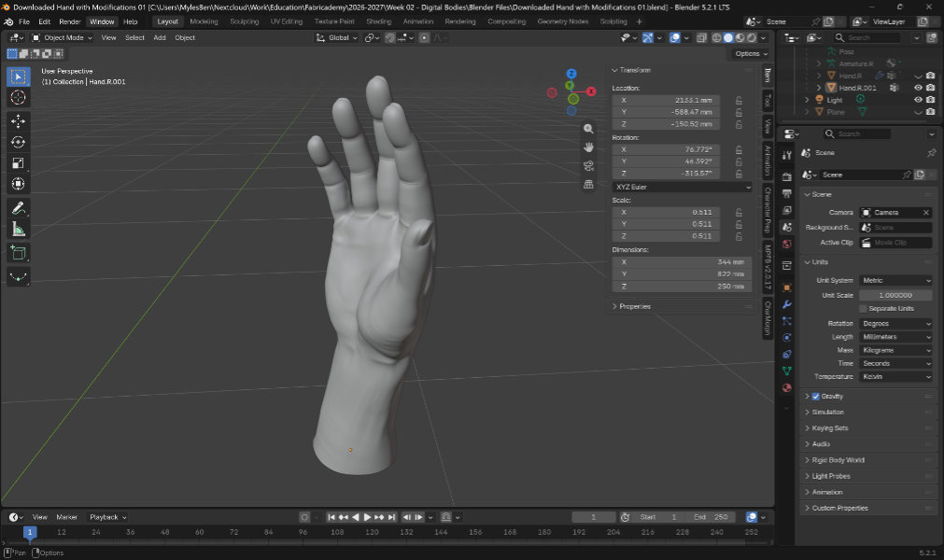Click the Options button in viewport
944x560 pixels.
(752, 53)
